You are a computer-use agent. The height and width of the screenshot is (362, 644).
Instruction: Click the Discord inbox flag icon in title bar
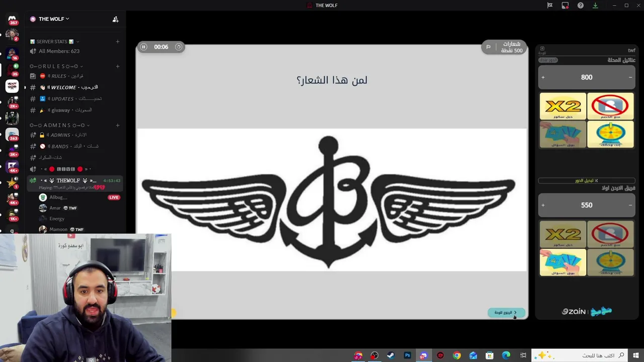tap(550, 6)
